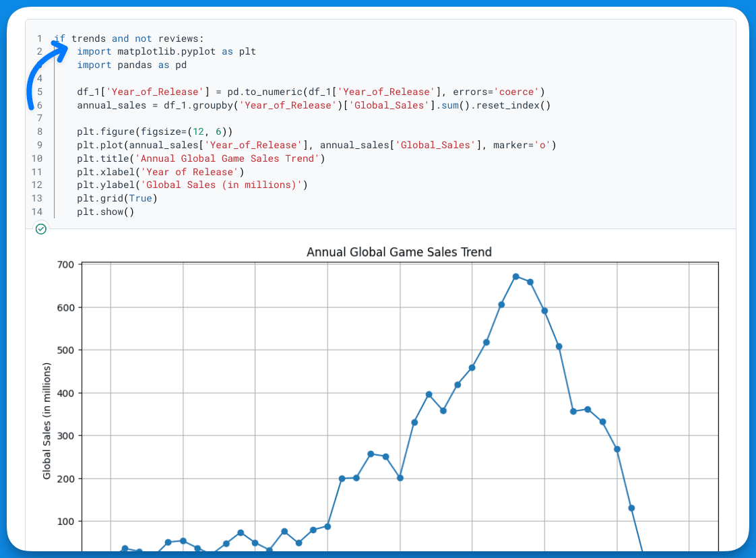Click the highest peak data point on chart

coord(516,276)
